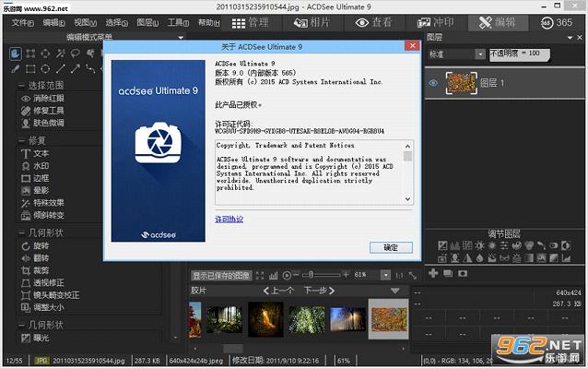Open 倾斜转变 tilt-shift tool
The width and height of the screenshot is (588, 369).
click(42, 216)
